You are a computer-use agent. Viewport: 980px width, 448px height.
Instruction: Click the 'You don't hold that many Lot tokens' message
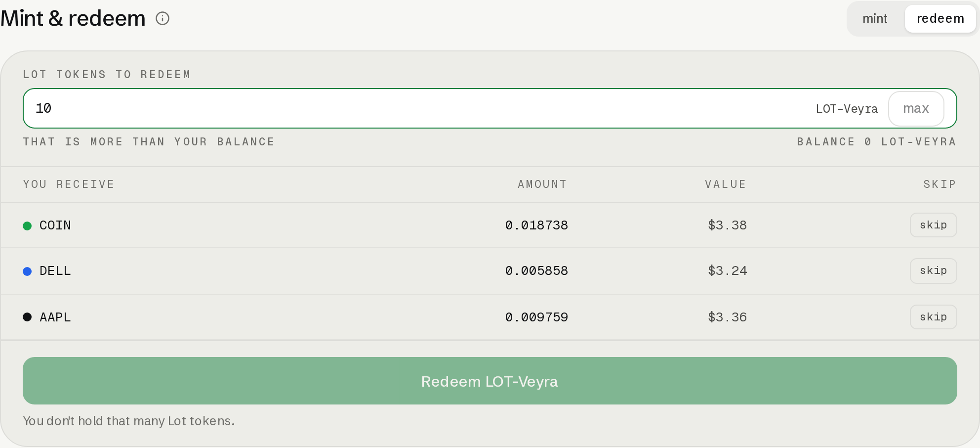[x=129, y=421]
